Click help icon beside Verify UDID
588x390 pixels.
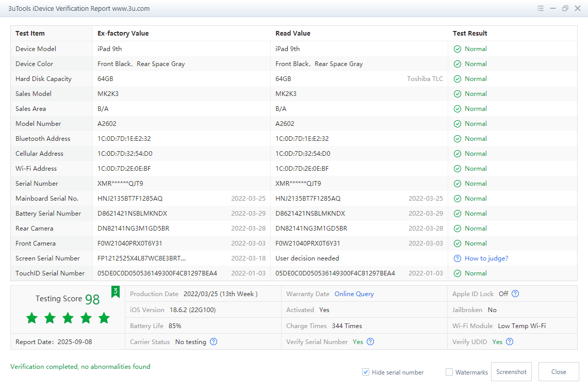pos(510,342)
